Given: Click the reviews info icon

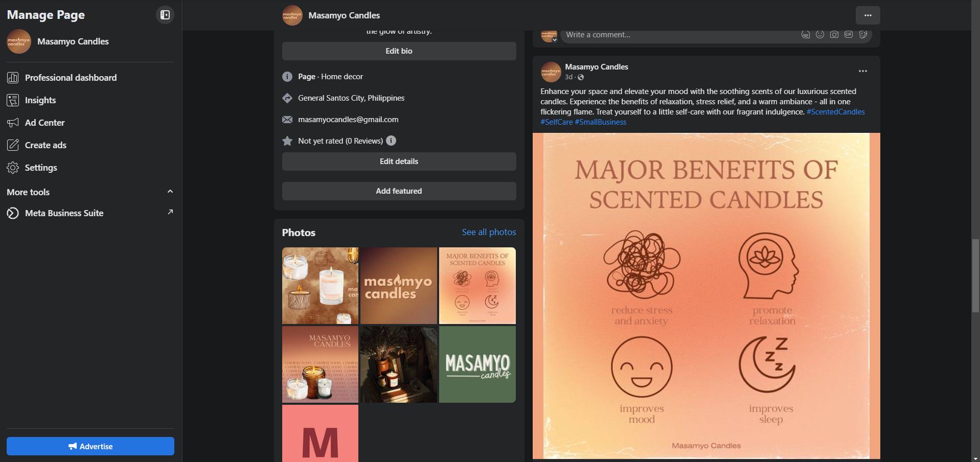Looking at the screenshot, I should pos(391,141).
